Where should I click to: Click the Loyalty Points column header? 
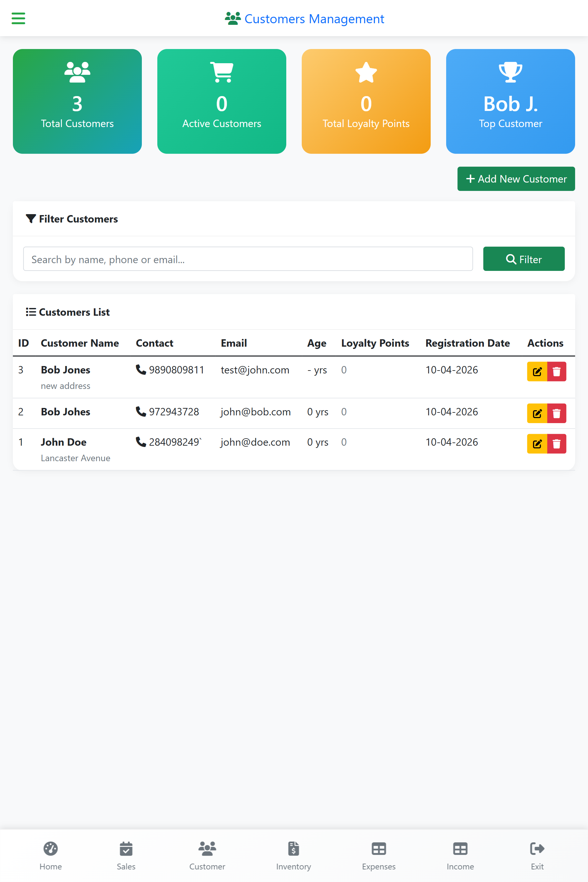[375, 343]
